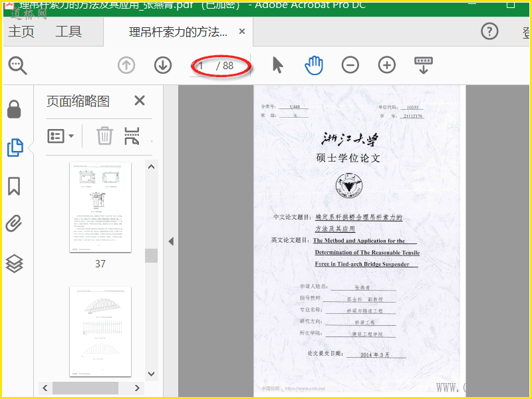Screen dimensions: 532x399
Task: Click the date text 2014年3月
Action: click(x=374, y=354)
